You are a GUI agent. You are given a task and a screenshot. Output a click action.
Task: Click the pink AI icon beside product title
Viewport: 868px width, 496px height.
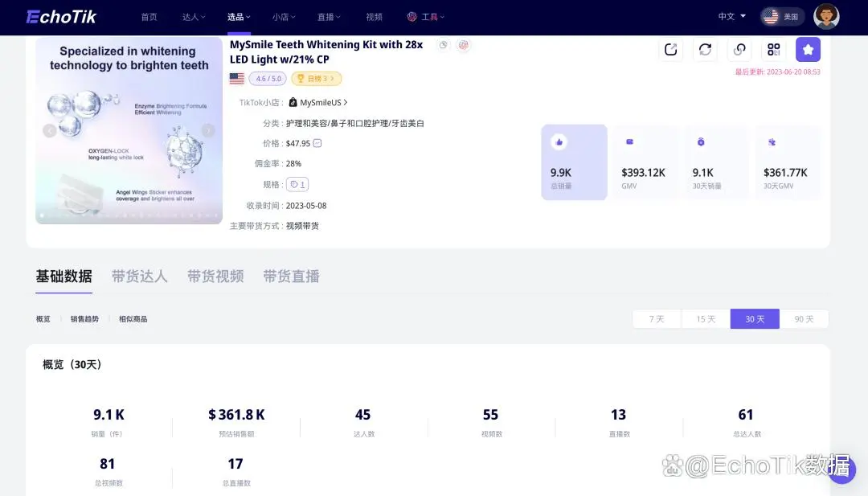tap(464, 45)
